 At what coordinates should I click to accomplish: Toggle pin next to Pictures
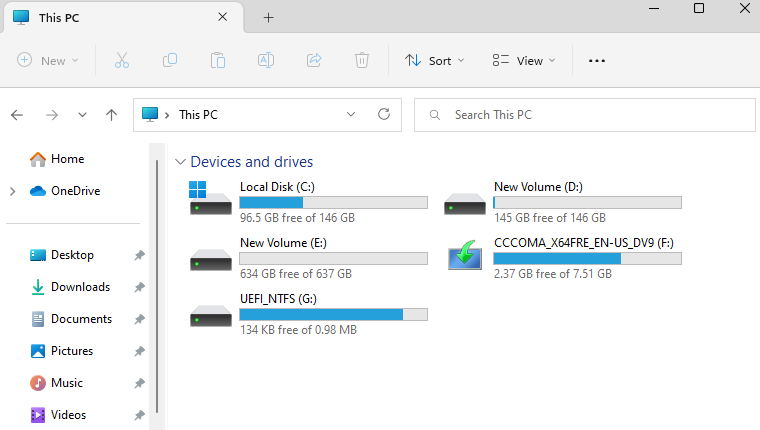(140, 351)
